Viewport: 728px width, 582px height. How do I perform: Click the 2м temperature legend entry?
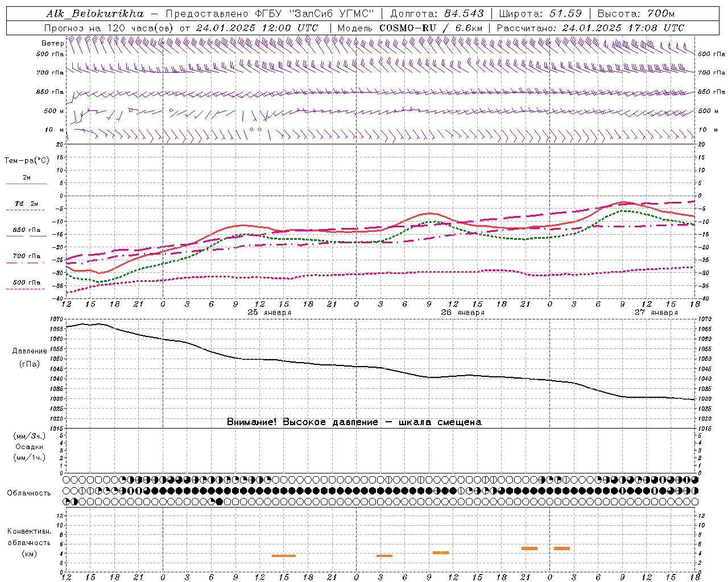click(x=27, y=178)
